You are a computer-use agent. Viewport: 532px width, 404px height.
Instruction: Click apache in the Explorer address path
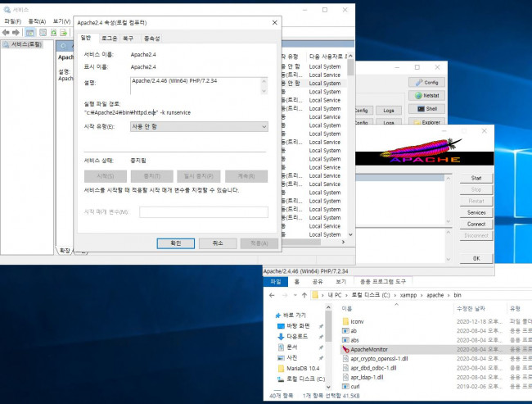tap(435, 295)
